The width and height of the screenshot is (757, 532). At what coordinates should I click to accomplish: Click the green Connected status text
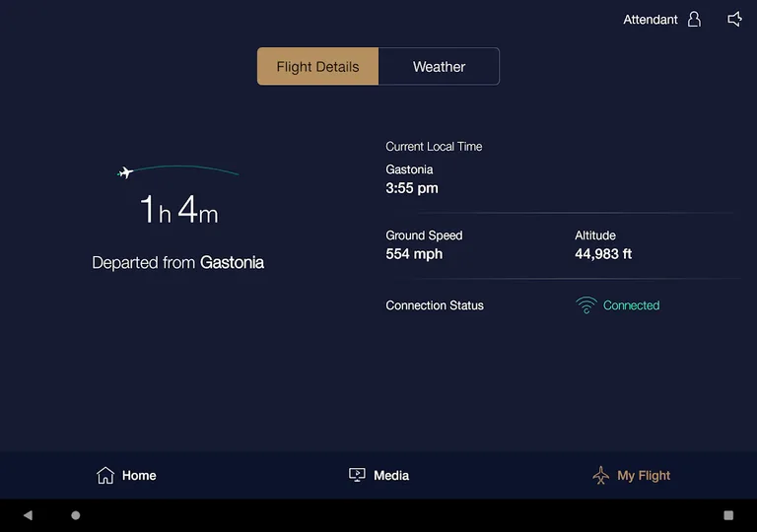(x=631, y=305)
